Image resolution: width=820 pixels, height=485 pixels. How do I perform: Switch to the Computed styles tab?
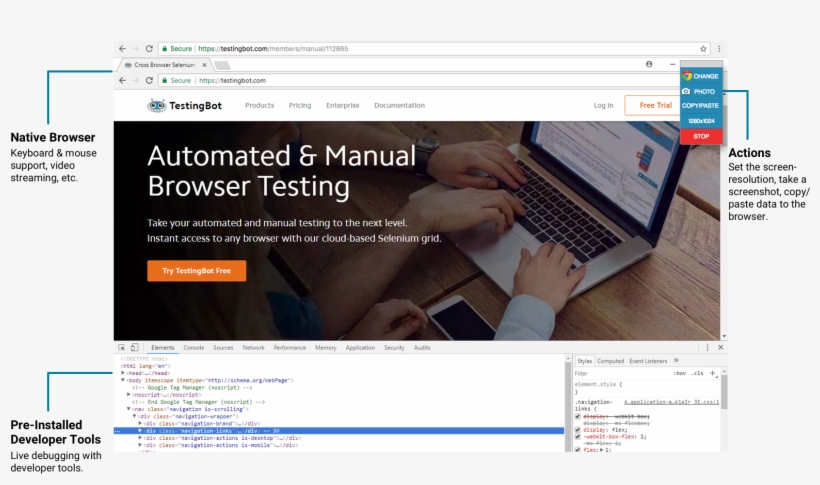pyautogui.click(x=610, y=361)
